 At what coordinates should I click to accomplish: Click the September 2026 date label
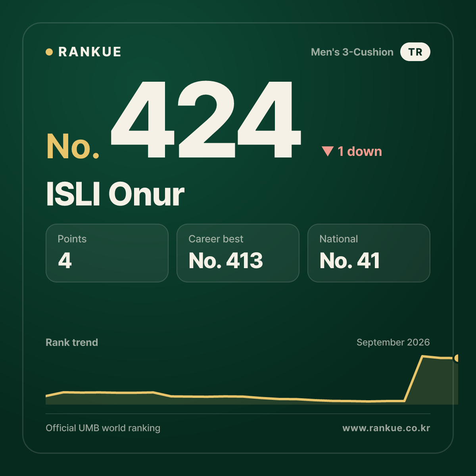coord(393,342)
